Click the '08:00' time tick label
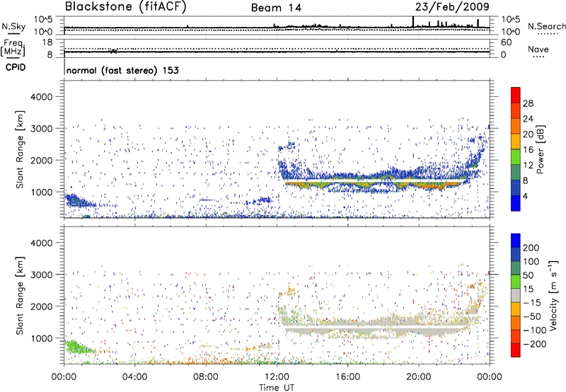 pos(205,377)
